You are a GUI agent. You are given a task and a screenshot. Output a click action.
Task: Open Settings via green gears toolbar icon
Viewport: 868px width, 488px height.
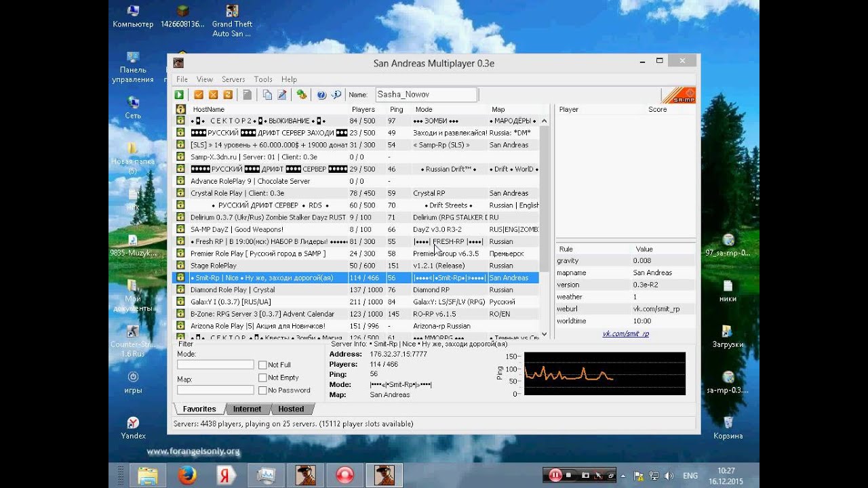pyautogui.click(x=302, y=95)
